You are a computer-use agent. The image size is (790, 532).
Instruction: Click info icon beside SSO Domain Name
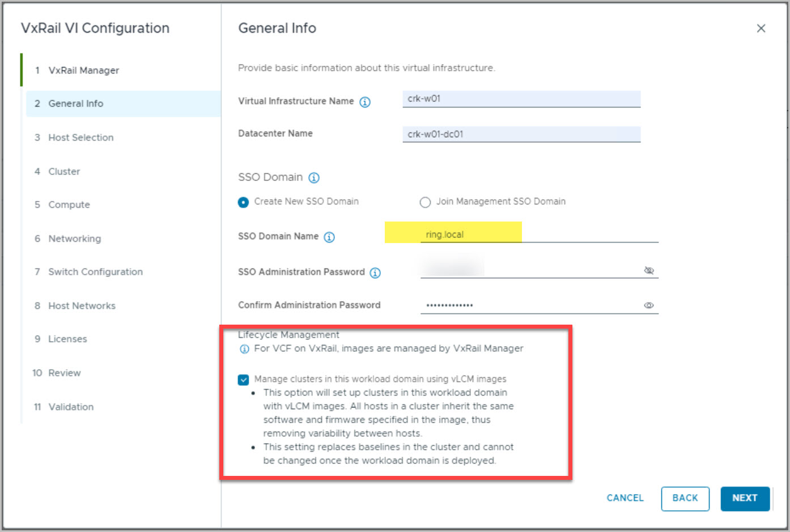329,237
